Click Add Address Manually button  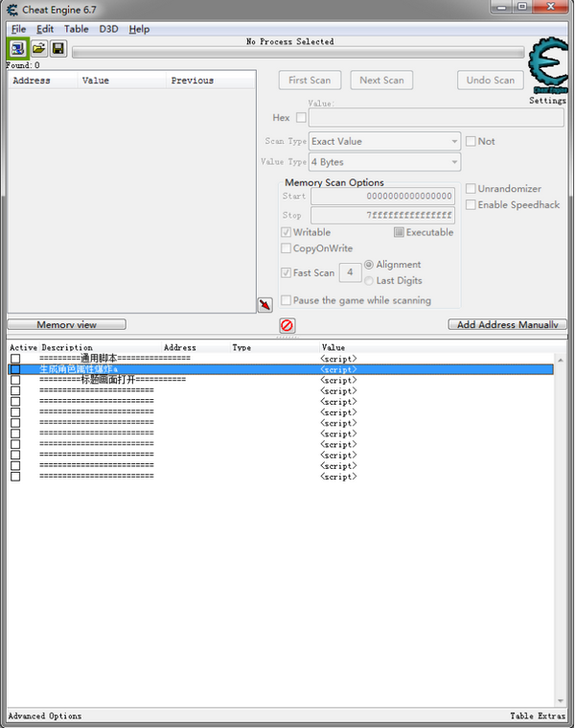click(x=507, y=324)
